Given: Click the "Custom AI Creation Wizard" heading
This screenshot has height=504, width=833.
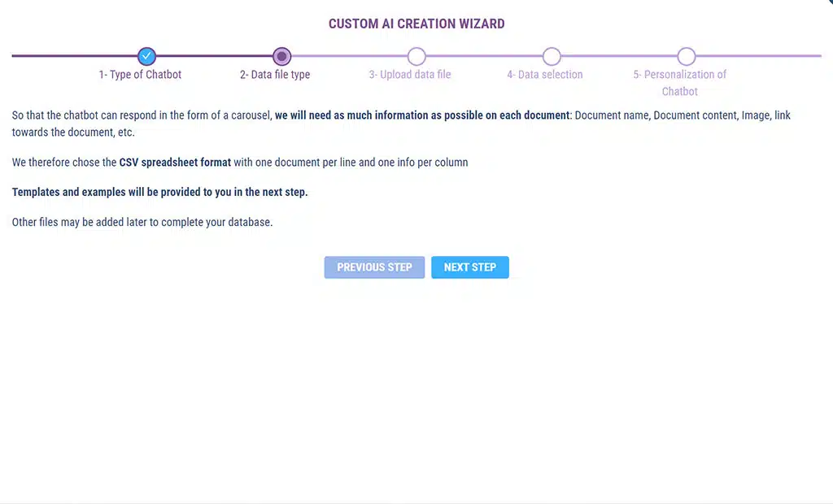Looking at the screenshot, I should coord(416,24).
